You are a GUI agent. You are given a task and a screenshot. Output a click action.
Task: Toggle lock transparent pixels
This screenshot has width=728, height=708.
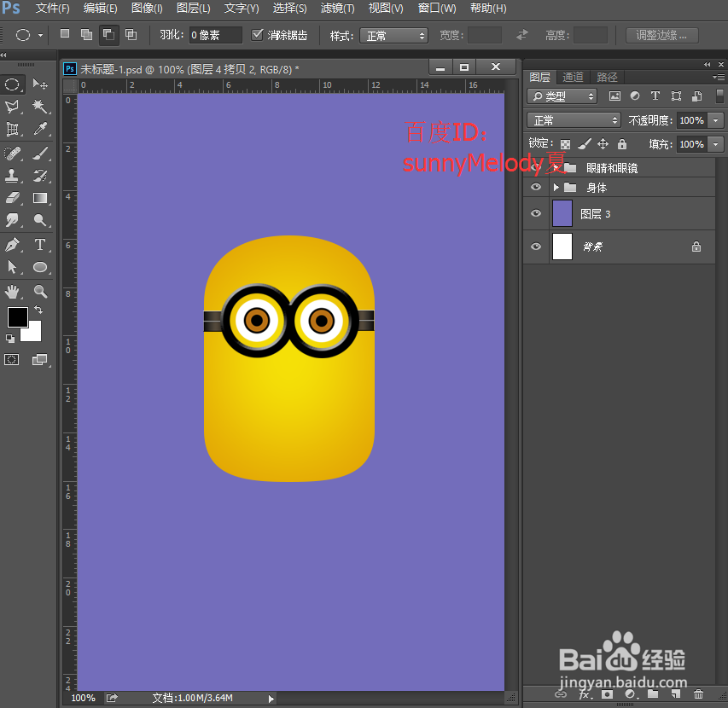[565, 144]
